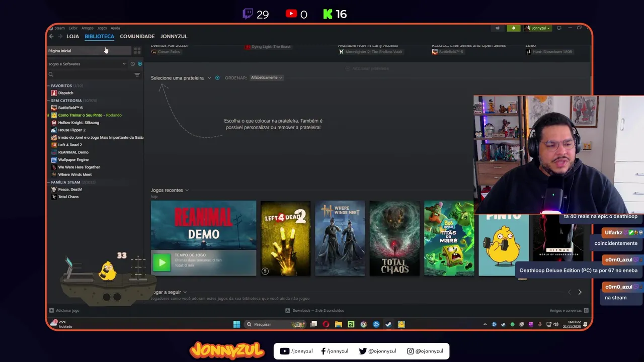This screenshot has height=362, width=644.
Task: Expand the Jogos recentes dropdown
Action: (170, 190)
